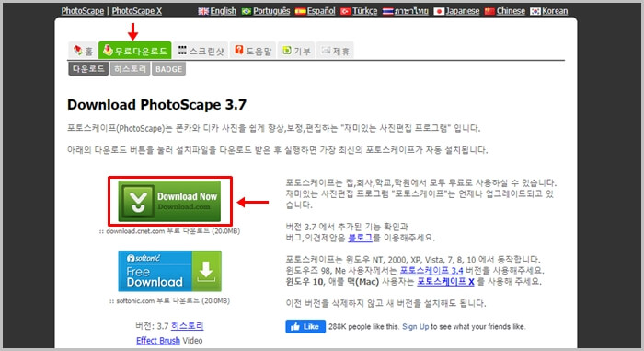The image size is (644, 351).
Task: Click the Thailand flag icon
Action: 387,12
